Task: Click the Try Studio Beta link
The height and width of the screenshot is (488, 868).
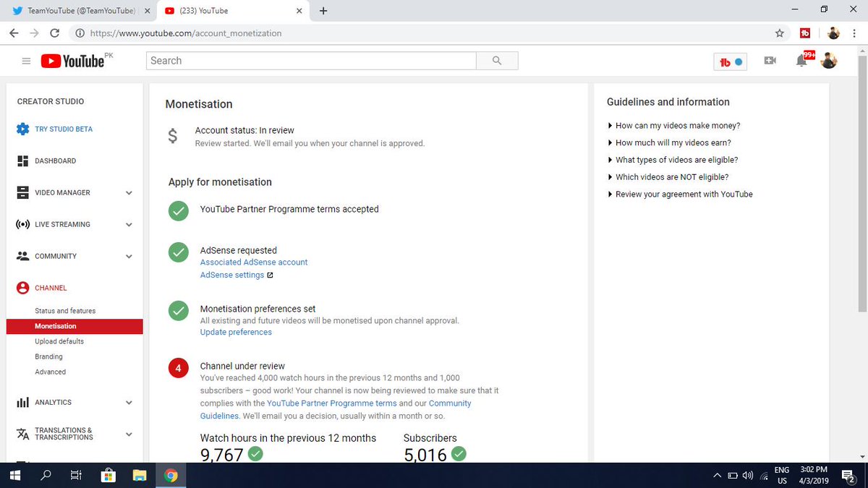Action: [64, 129]
